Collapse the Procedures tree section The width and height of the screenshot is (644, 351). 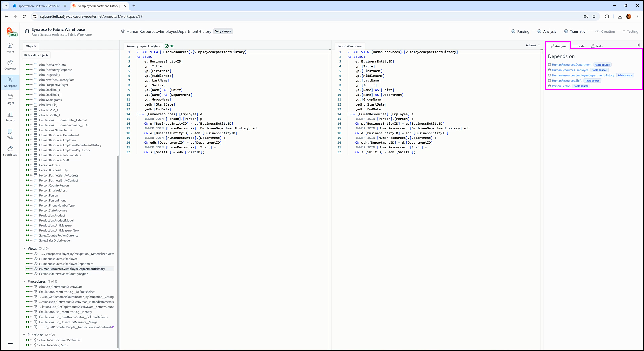[x=24, y=281]
